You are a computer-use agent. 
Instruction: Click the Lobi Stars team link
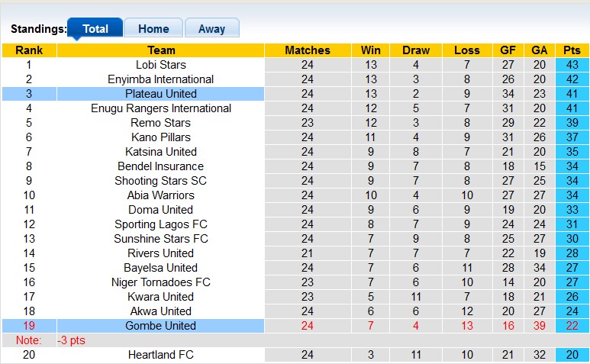click(x=160, y=65)
